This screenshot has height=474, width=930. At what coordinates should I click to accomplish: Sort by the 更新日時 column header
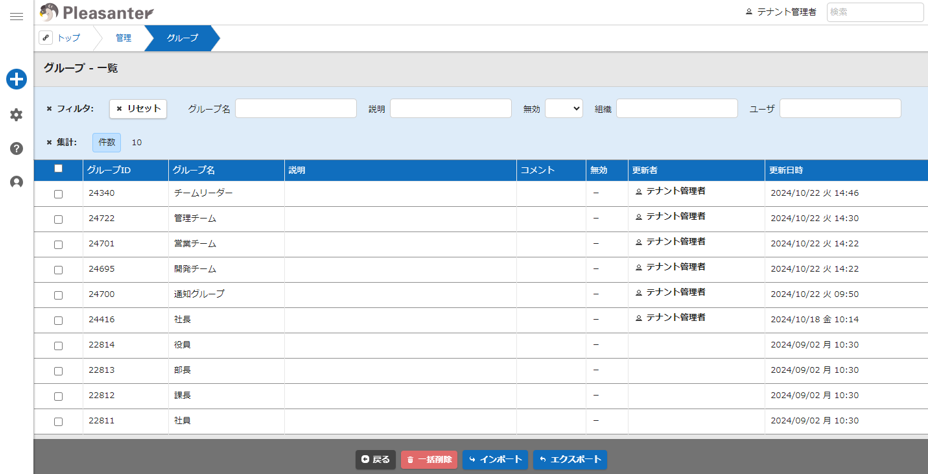pos(785,170)
